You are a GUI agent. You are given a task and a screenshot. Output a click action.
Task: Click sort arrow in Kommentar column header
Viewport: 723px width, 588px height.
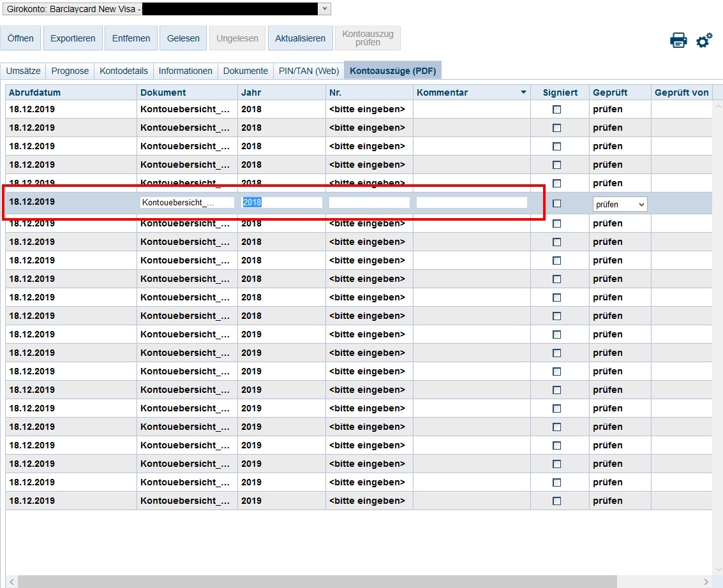tap(523, 92)
